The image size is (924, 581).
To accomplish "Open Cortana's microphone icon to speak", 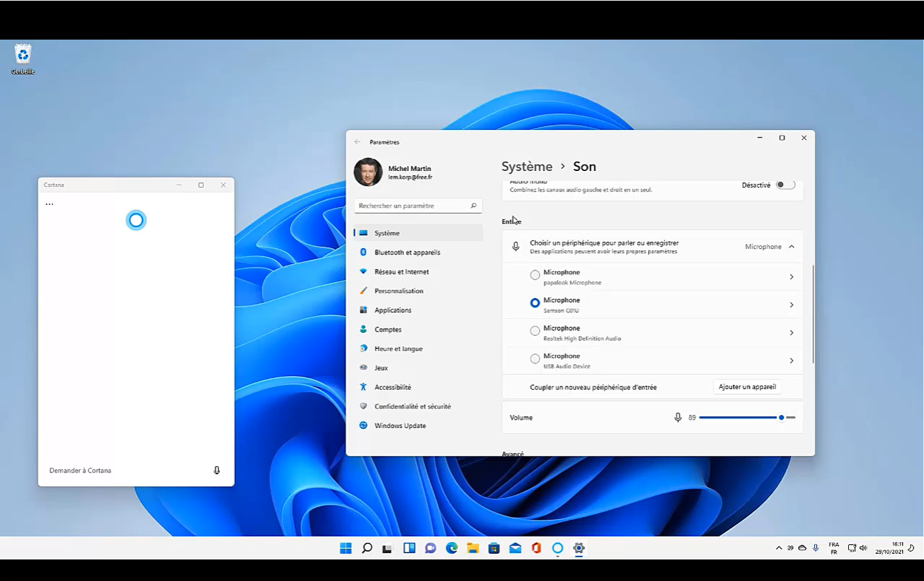I will tap(216, 470).
